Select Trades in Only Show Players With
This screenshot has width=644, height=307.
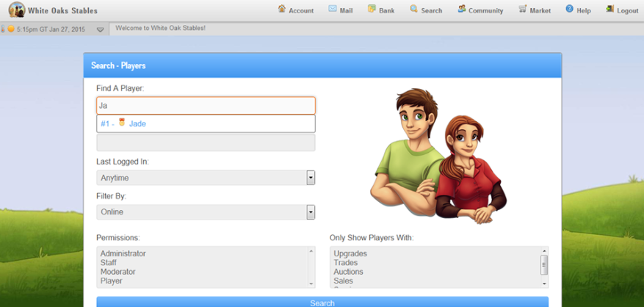(345, 263)
